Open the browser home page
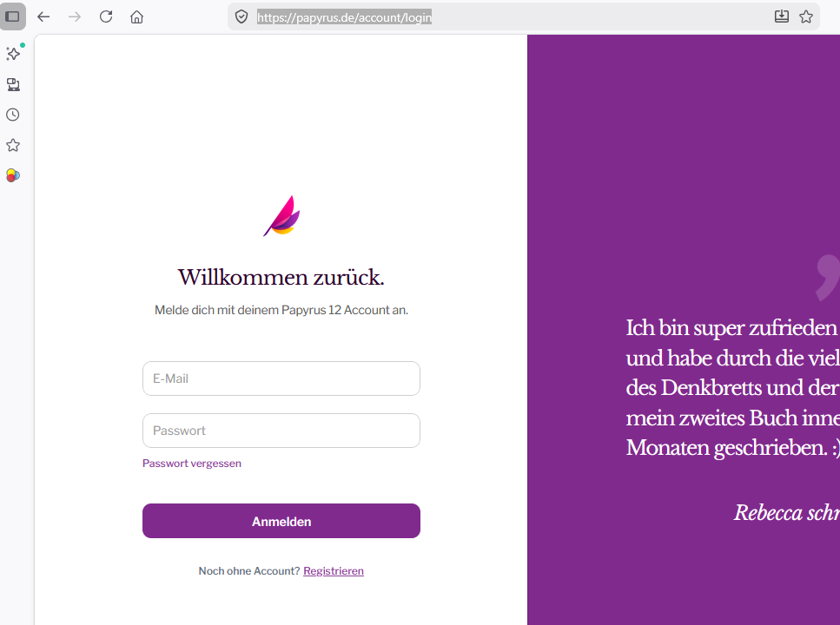 [136, 16]
